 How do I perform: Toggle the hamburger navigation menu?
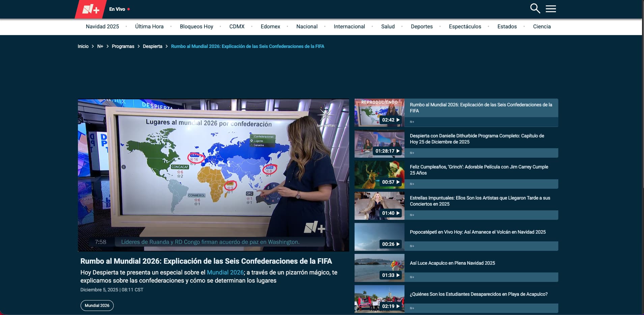coord(551,8)
